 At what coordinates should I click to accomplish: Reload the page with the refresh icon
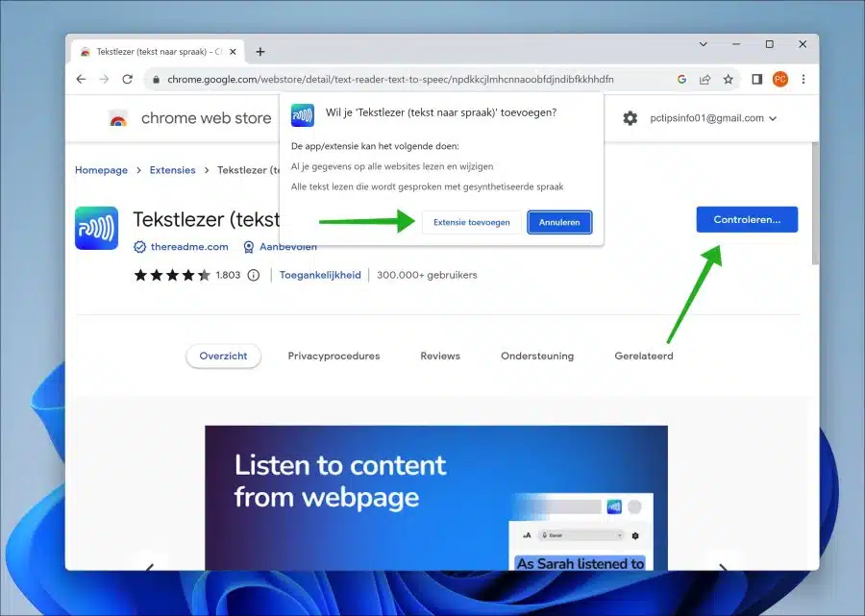(128, 80)
